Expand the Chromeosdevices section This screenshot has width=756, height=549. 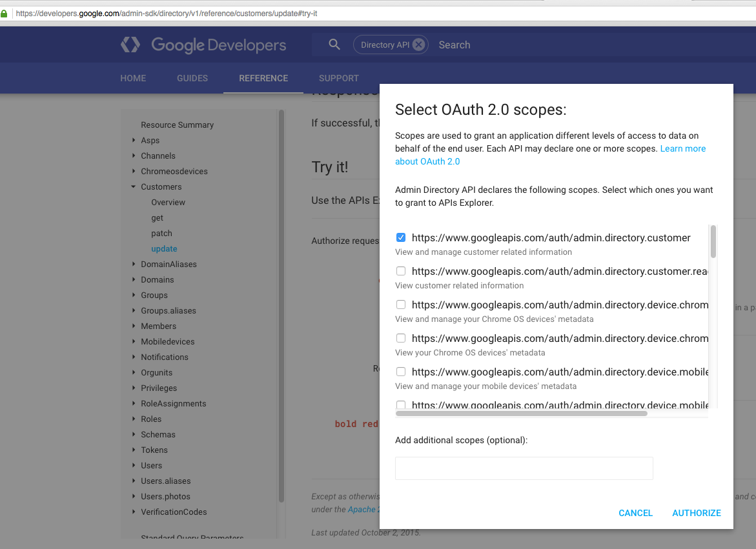[134, 171]
